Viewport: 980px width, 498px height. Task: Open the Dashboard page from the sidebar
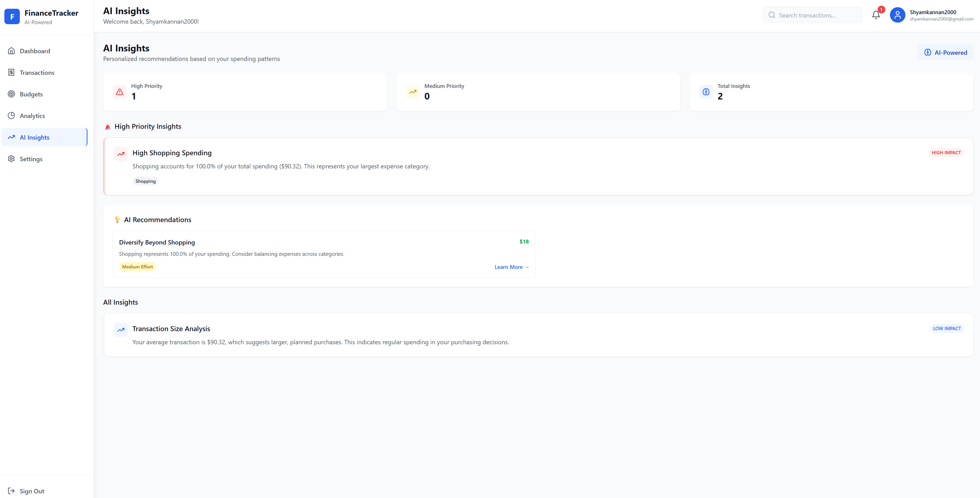(x=35, y=51)
